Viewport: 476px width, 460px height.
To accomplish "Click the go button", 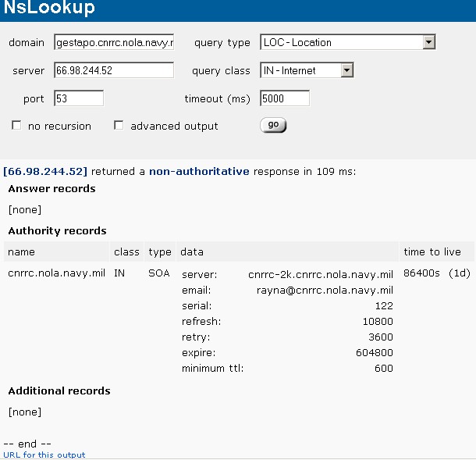I will tap(273, 125).
